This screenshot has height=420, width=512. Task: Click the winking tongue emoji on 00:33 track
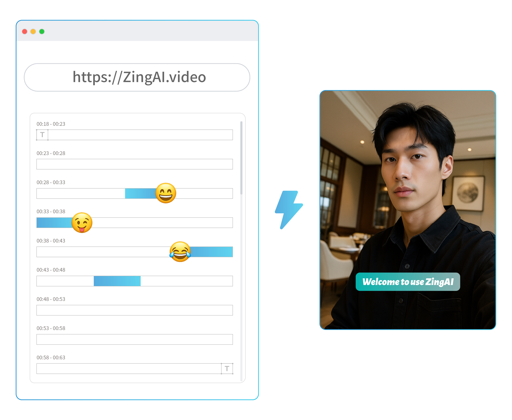click(x=82, y=223)
